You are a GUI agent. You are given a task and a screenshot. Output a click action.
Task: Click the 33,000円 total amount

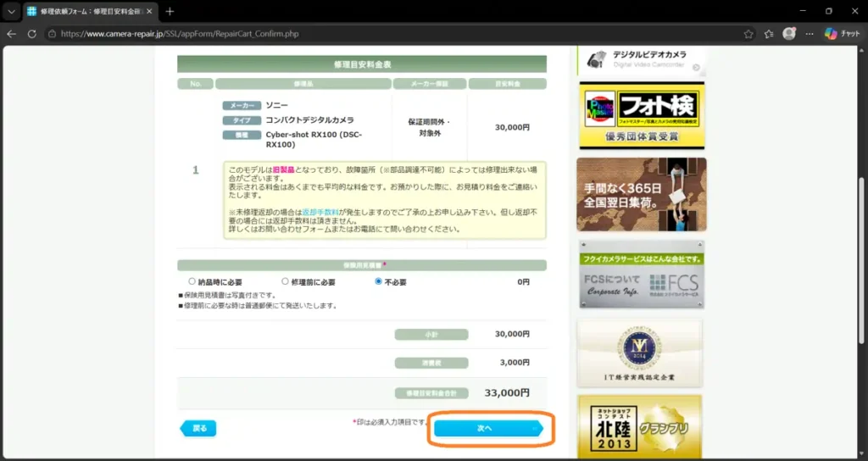click(507, 393)
